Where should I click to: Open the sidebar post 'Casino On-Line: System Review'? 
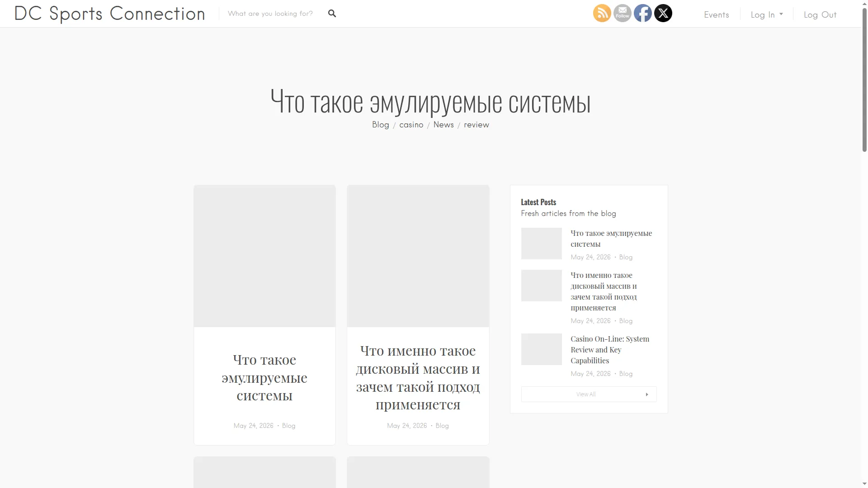click(610, 350)
